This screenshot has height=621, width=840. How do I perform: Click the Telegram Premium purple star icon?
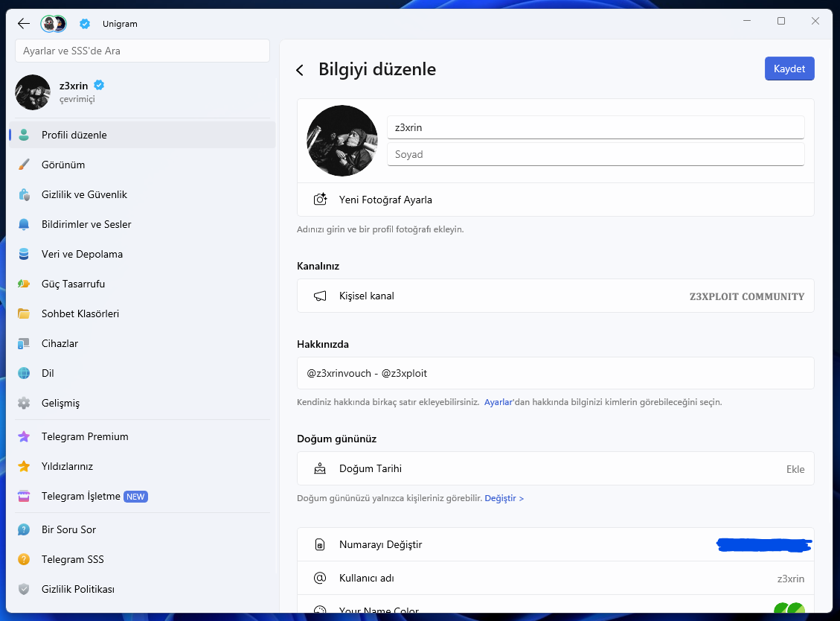24,436
